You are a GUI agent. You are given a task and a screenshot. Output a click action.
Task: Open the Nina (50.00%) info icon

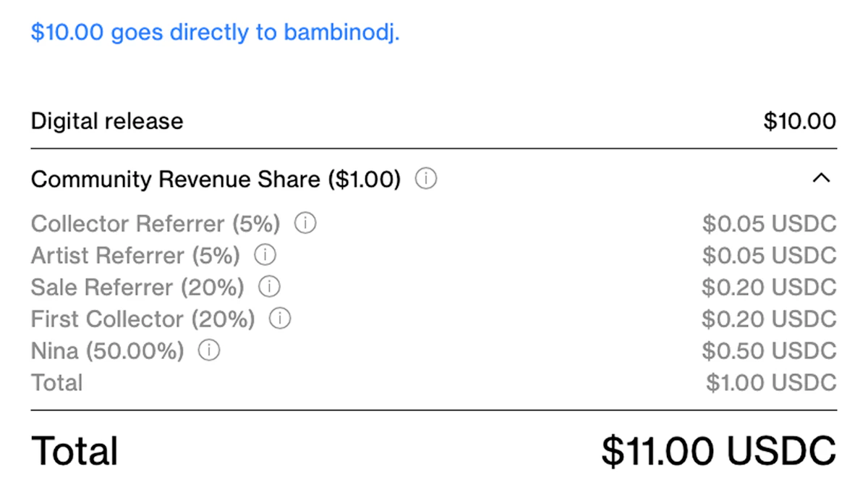coord(209,351)
